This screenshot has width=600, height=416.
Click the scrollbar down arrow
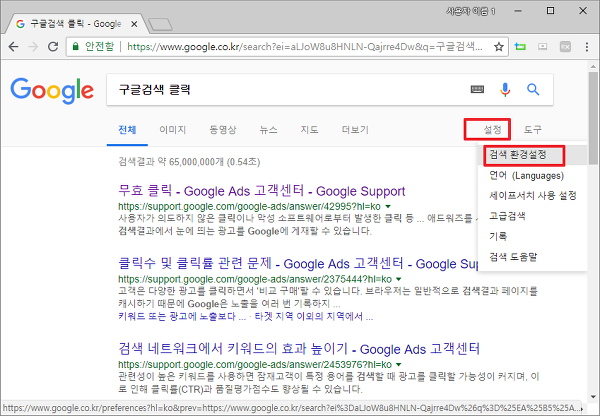click(593, 397)
